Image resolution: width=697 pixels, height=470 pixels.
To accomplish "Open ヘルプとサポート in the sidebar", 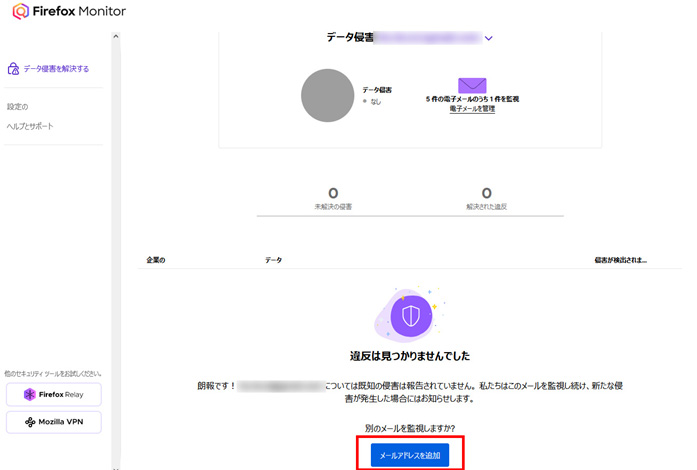I will 30,126.
